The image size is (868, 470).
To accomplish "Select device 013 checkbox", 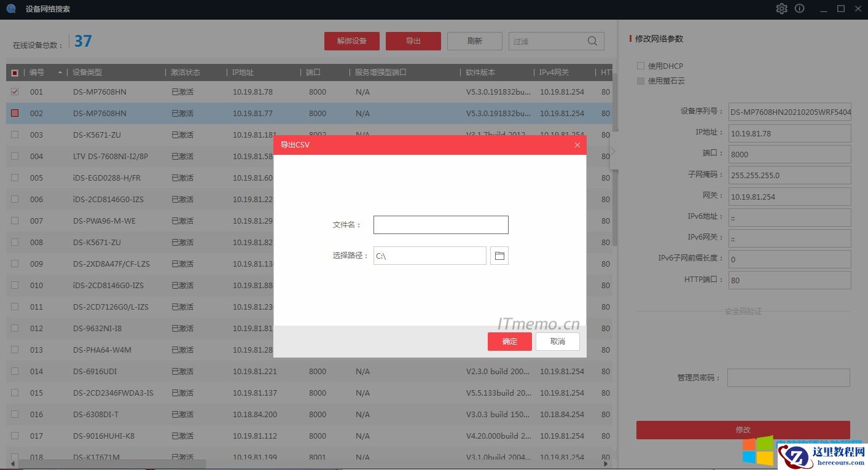I will [15, 350].
